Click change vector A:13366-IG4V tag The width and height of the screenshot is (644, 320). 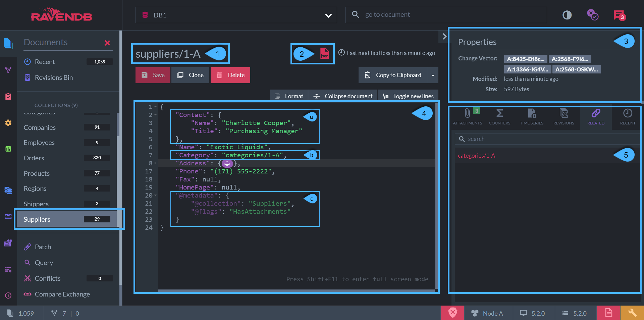pyautogui.click(x=528, y=69)
